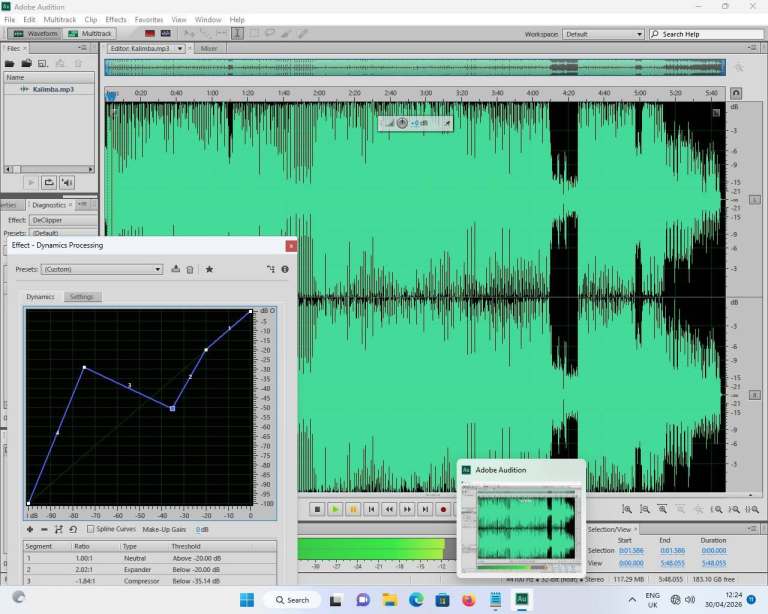This screenshot has width=768, height=614.
Task: Reset the dynamics curve graph
Action: [x=75, y=529]
